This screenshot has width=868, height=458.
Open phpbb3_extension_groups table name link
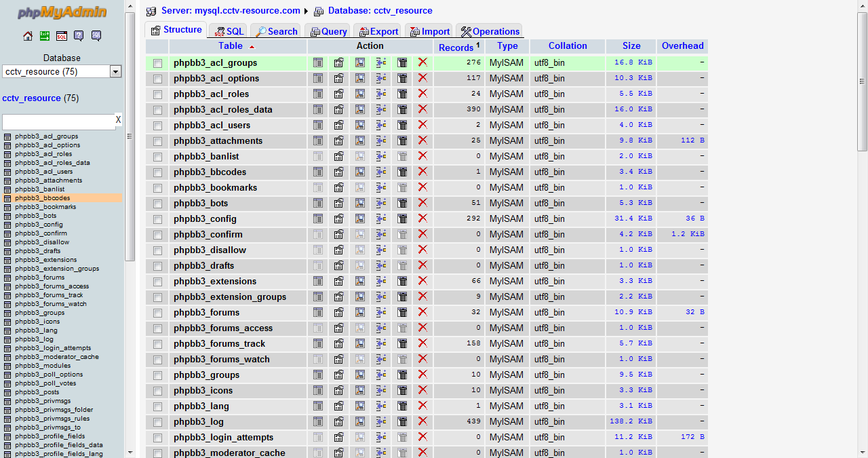(x=230, y=297)
